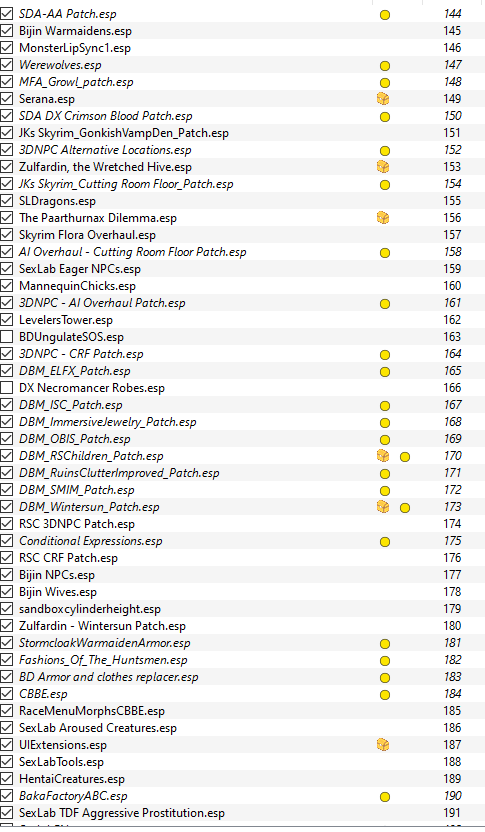Image resolution: width=485 pixels, height=832 pixels.
Task: Click the flag icon for DBM_OBIS_Patch.esp
Action: click(x=385, y=439)
